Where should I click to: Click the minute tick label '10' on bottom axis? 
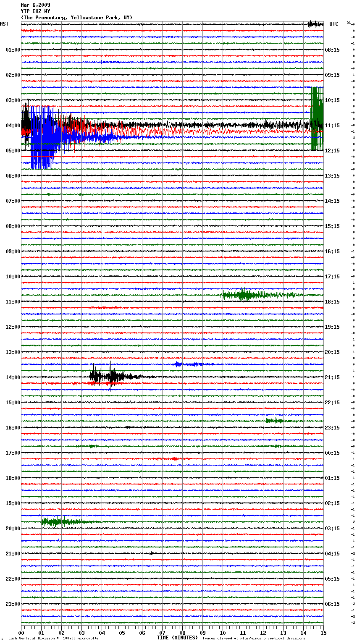(x=223, y=633)
